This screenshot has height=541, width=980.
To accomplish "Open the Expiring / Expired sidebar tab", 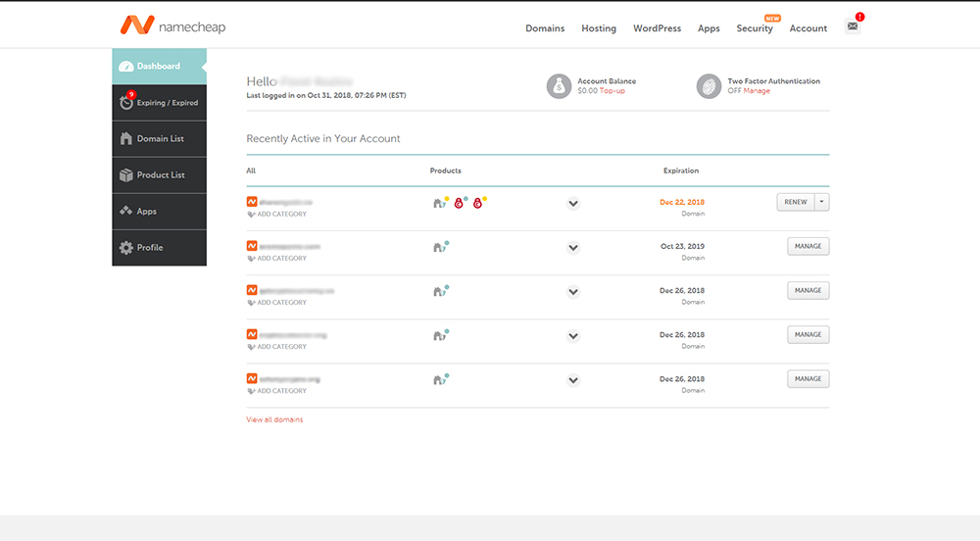I will pos(160,103).
